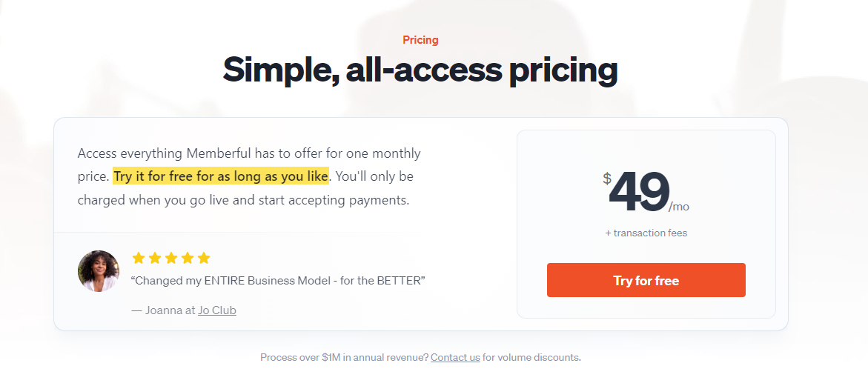The image size is (868, 386).
Task: Click the fourth gold star
Action: (x=188, y=258)
